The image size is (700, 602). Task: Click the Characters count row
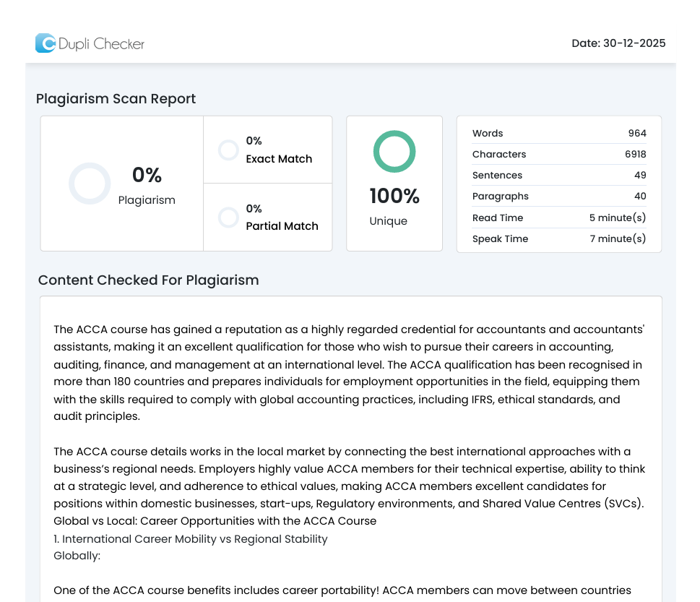(x=558, y=155)
